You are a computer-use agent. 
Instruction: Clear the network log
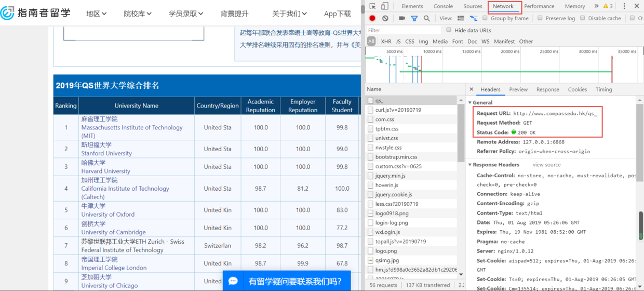385,18
